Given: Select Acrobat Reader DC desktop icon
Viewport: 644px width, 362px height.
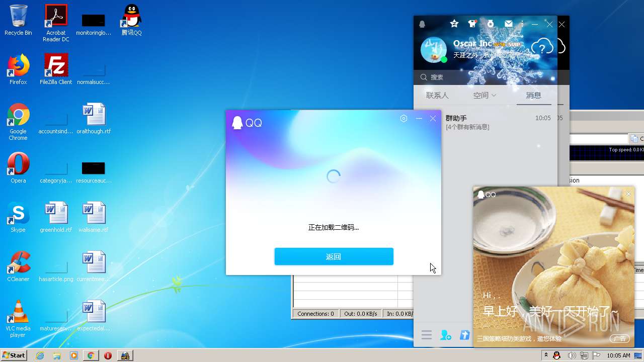Looking at the screenshot, I should tap(56, 23).
